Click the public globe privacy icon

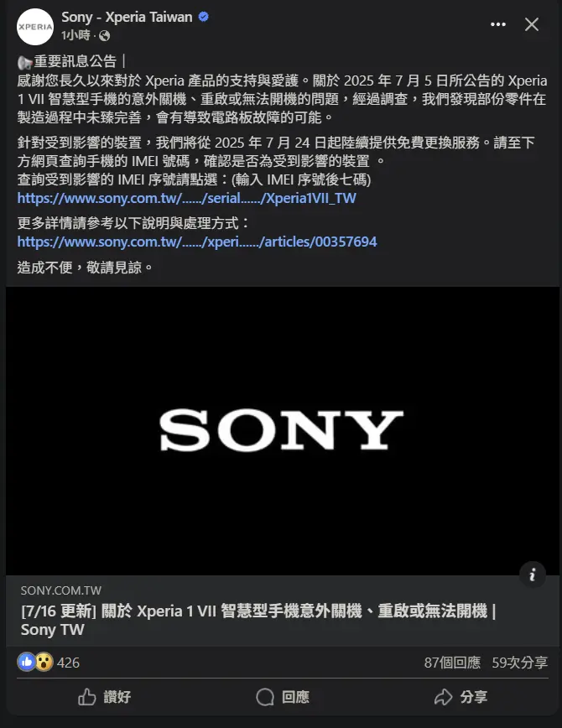[105, 36]
